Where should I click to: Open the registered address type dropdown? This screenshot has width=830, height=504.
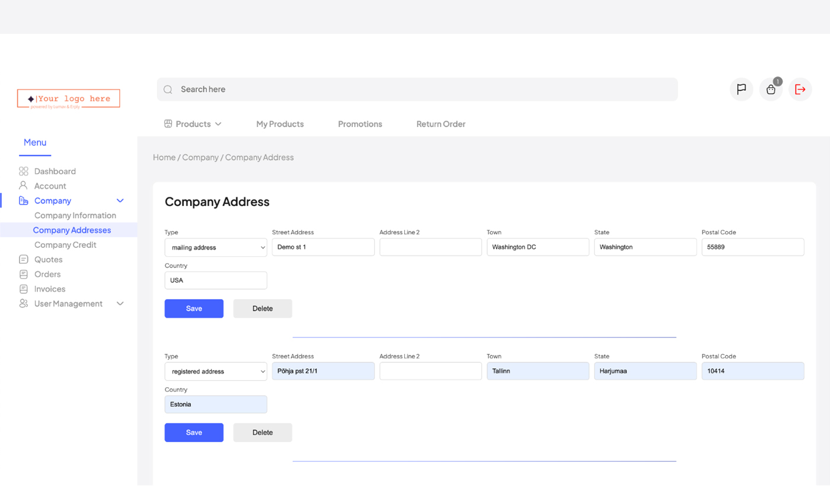point(216,371)
